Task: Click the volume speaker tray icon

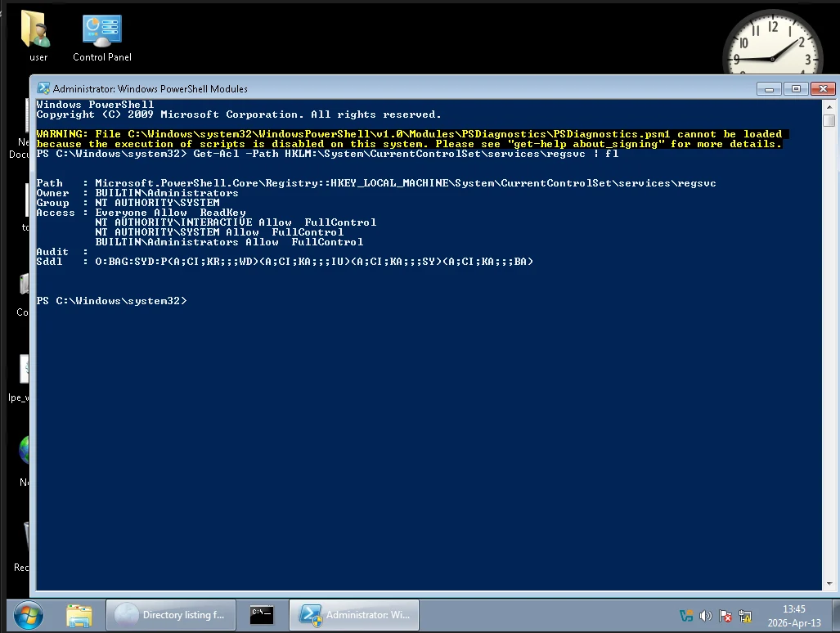Action: [706, 616]
